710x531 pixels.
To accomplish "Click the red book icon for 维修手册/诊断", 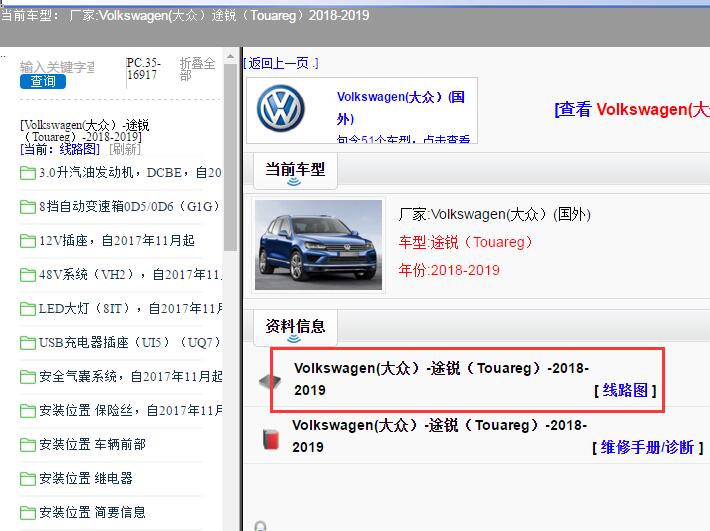I will 271,439.
